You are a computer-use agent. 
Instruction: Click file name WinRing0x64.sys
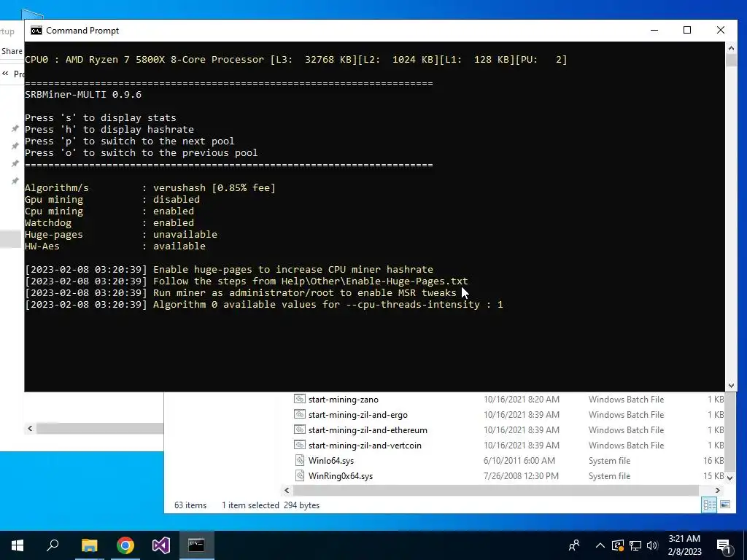[x=341, y=475]
